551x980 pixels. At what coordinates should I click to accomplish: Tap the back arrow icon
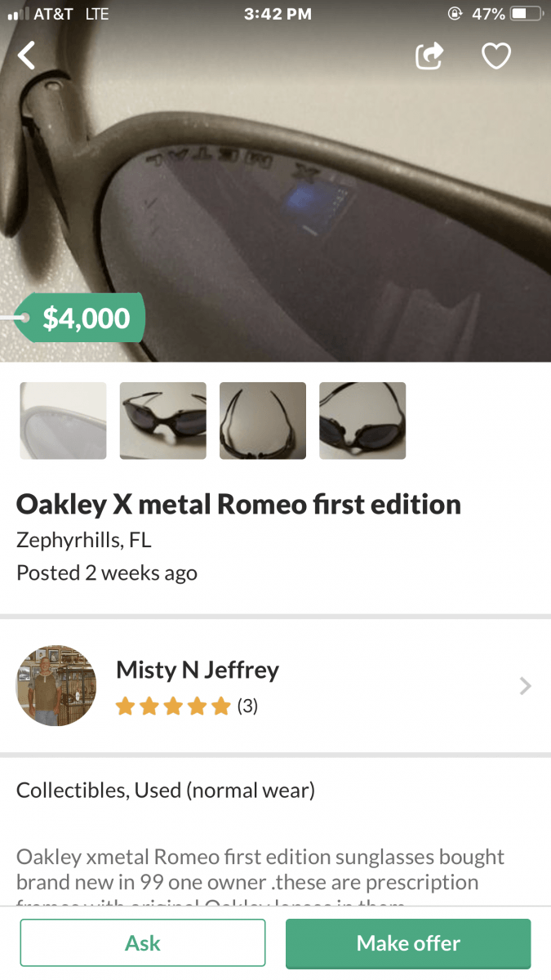(28, 56)
